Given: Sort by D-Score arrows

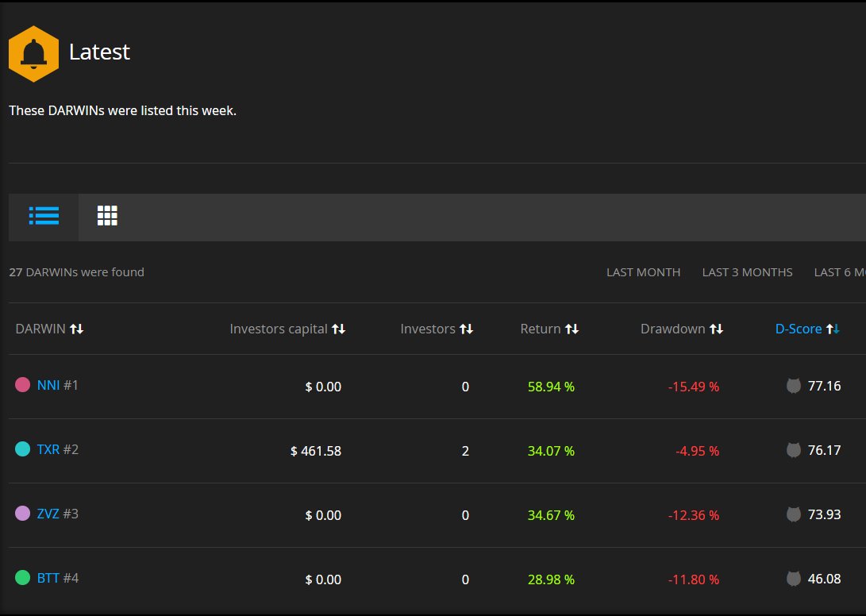Looking at the screenshot, I should 833,329.
